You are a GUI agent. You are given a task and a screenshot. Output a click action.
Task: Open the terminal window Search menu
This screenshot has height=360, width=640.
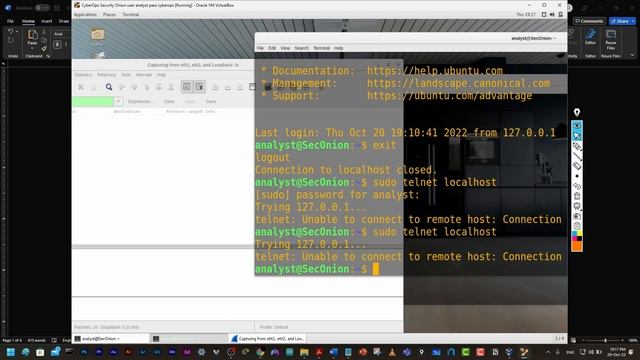[302, 48]
